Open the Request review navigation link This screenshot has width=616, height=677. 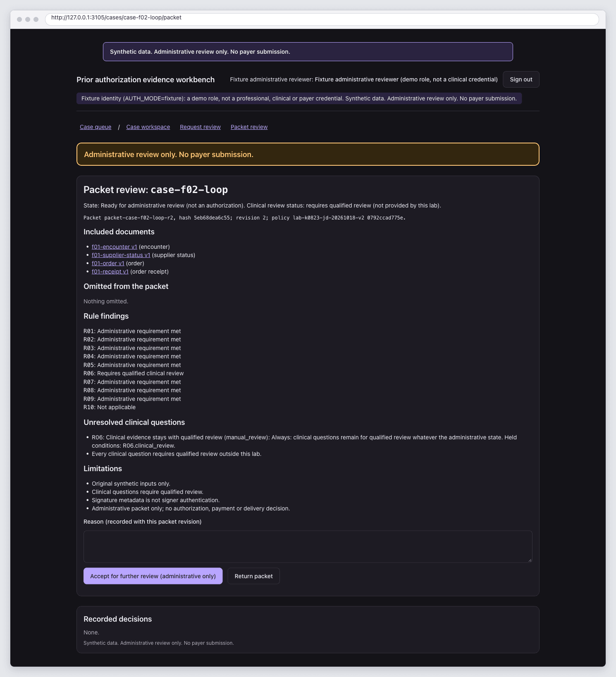(200, 127)
